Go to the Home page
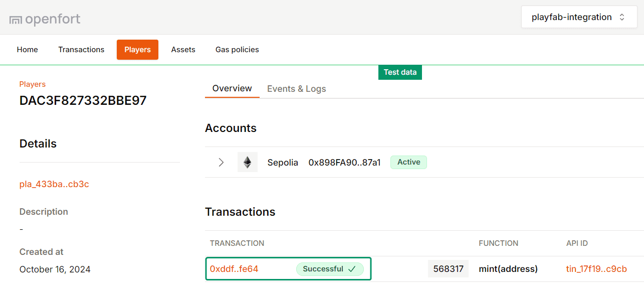Image resolution: width=644 pixels, height=292 pixels. [28, 49]
